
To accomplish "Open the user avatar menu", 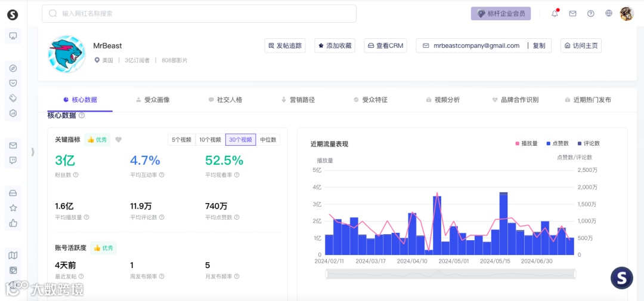I will pos(627,14).
